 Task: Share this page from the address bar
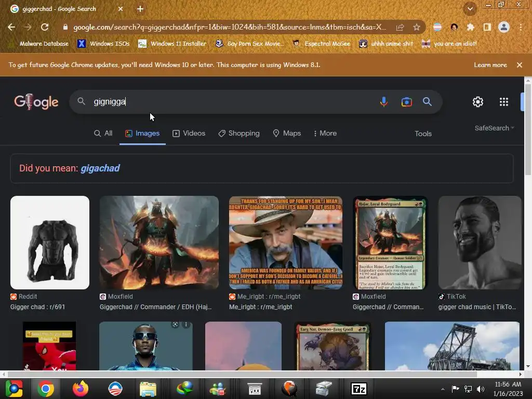click(400, 27)
